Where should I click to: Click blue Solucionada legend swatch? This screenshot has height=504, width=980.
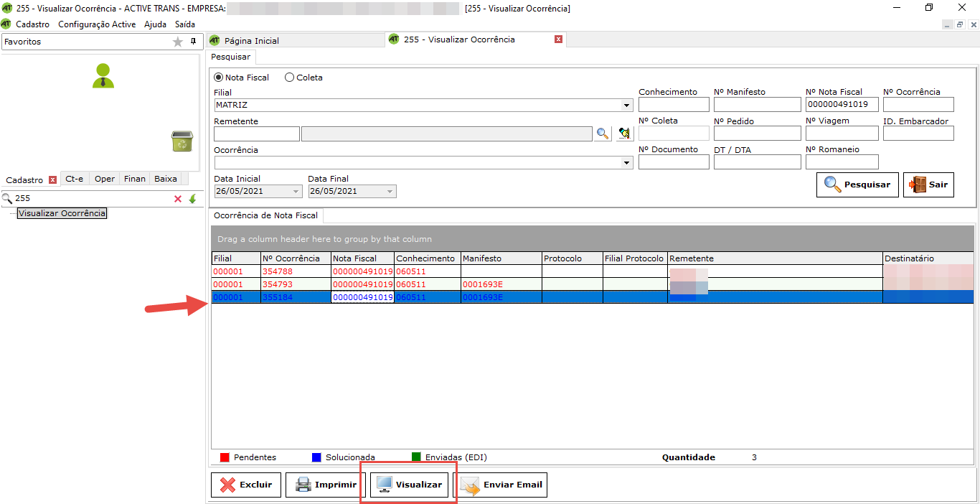pos(316,457)
